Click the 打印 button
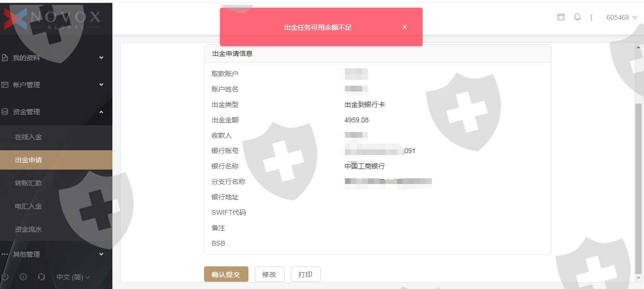 [306, 274]
